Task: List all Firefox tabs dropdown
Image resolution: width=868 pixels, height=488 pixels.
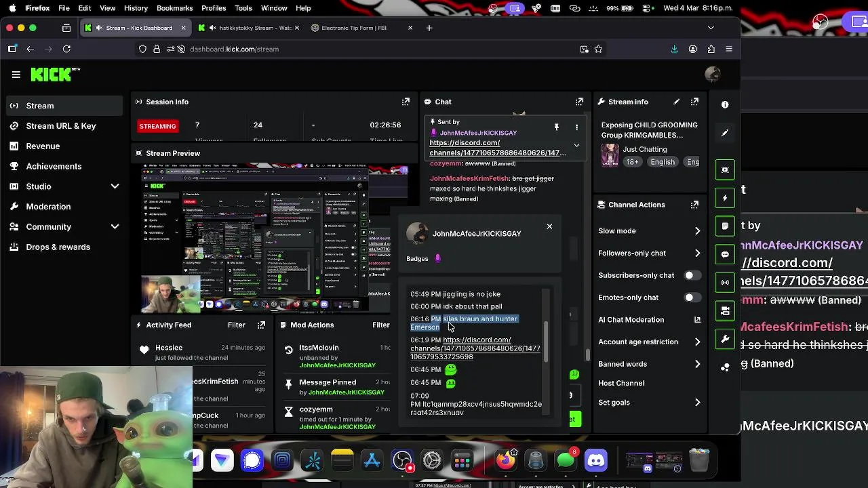Action: [x=711, y=28]
